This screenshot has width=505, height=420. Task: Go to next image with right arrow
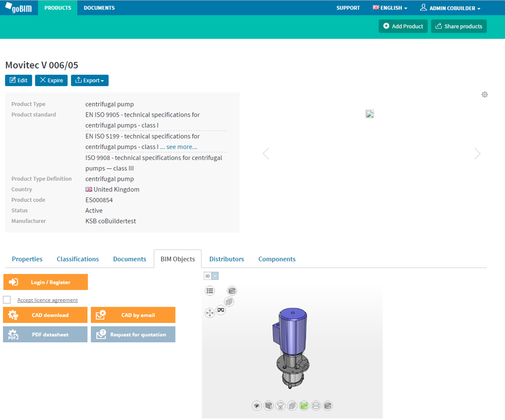[x=477, y=154]
